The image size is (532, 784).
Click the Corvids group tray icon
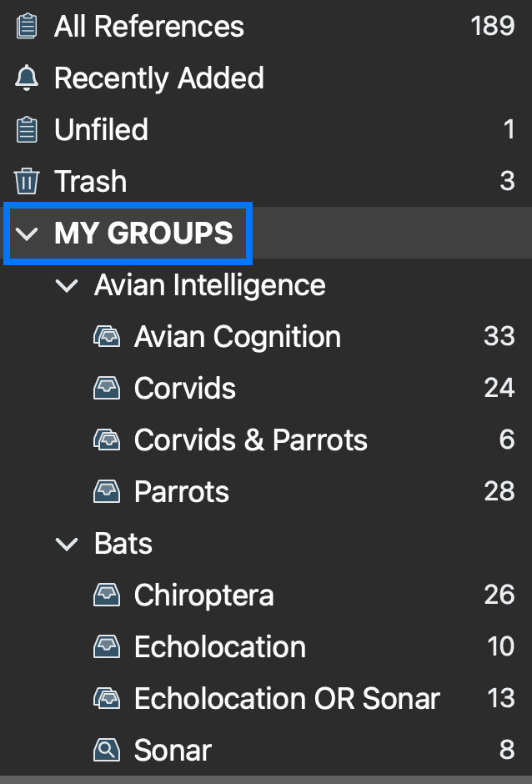pyautogui.click(x=107, y=389)
